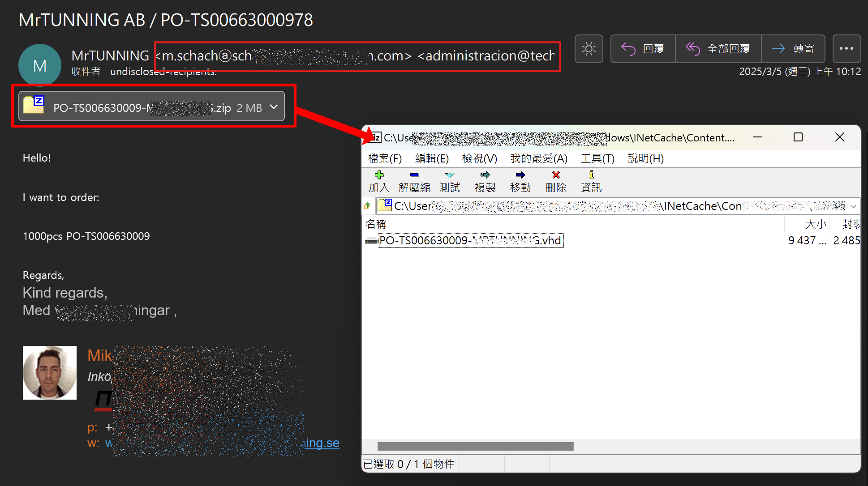Click the 轉寄 forward button
The image size is (868, 486).
click(793, 49)
